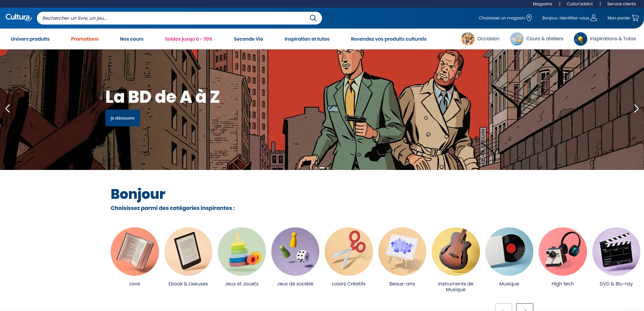Click the magnifying glass search icon
Screen dimensions: 644x311
tap(313, 18)
